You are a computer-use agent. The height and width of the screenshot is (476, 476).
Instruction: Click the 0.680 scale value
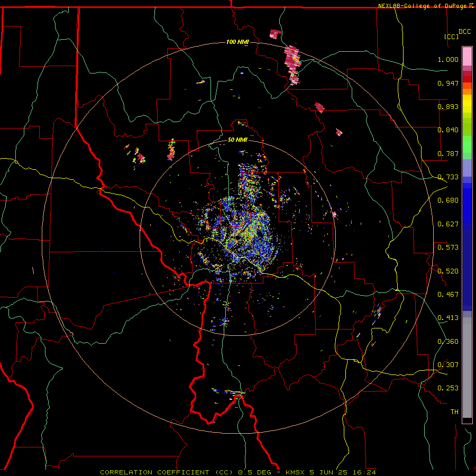coord(448,200)
